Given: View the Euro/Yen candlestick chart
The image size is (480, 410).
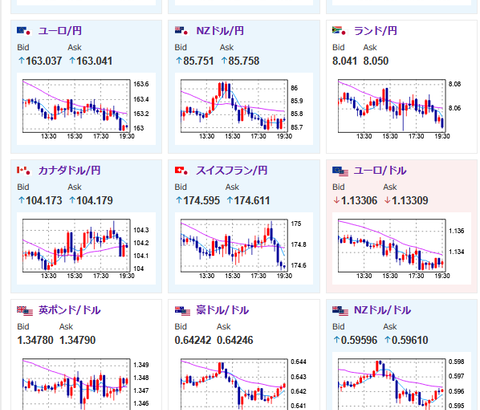Looking at the screenshot, I should click(x=86, y=109).
